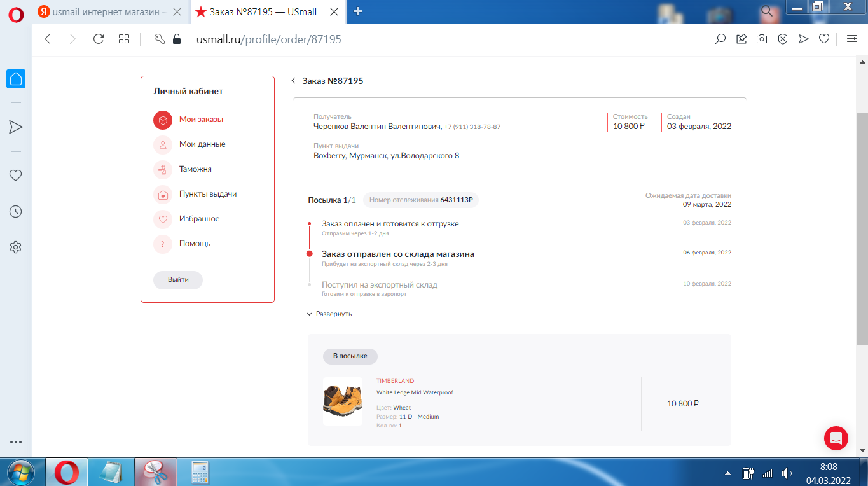This screenshot has height=486, width=868.
Task: Click the ad blocker shield icon
Action: (x=783, y=39)
